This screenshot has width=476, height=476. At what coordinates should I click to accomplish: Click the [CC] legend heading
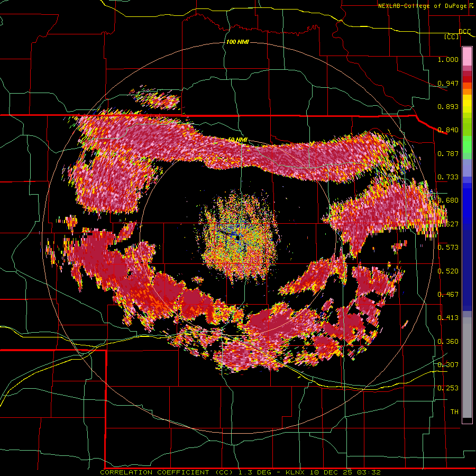coord(452,36)
